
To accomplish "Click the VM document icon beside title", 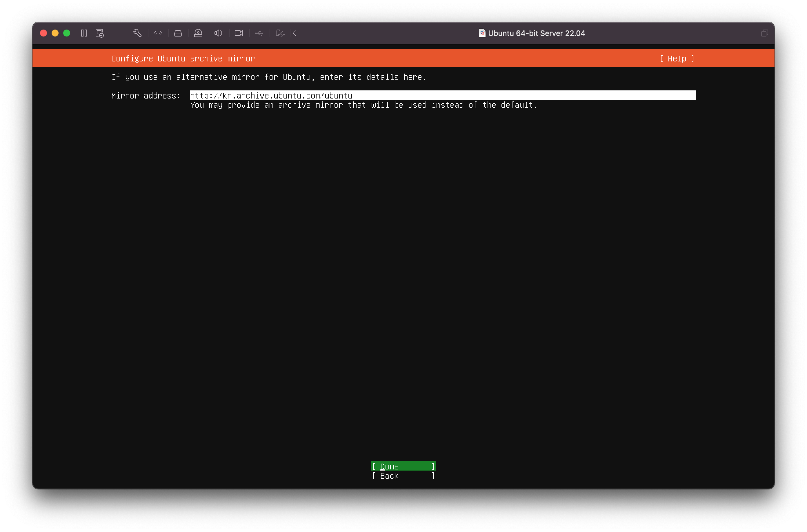I will [x=482, y=33].
